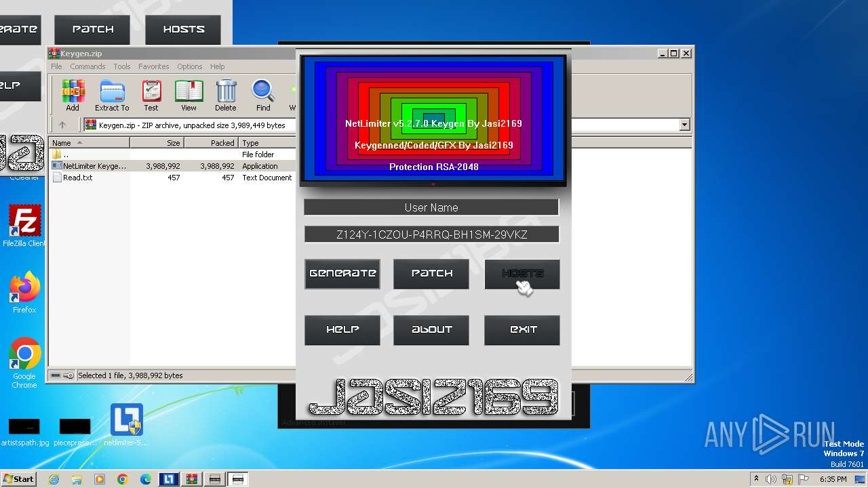
Task: Click the Delete trash can icon
Action: (226, 95)
